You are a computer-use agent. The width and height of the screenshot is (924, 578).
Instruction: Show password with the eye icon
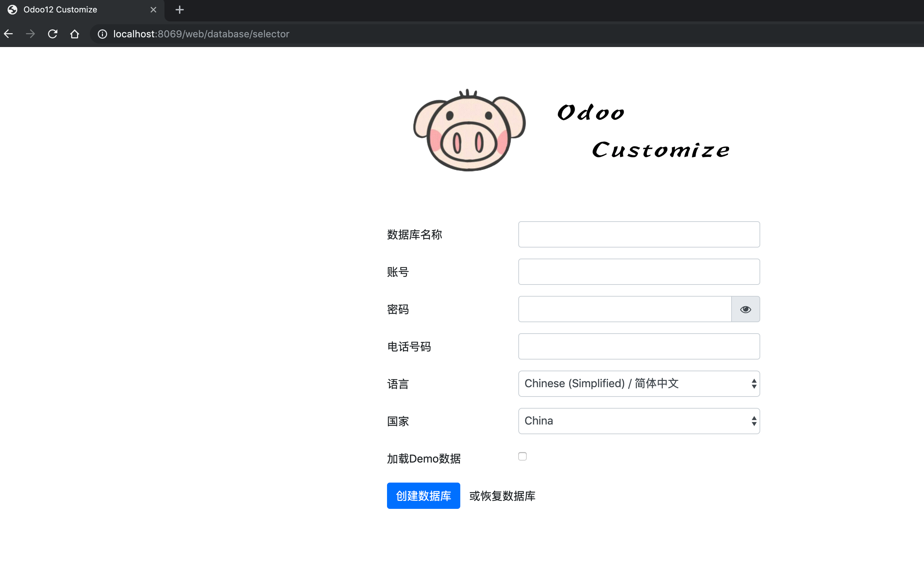coord(745,309)
